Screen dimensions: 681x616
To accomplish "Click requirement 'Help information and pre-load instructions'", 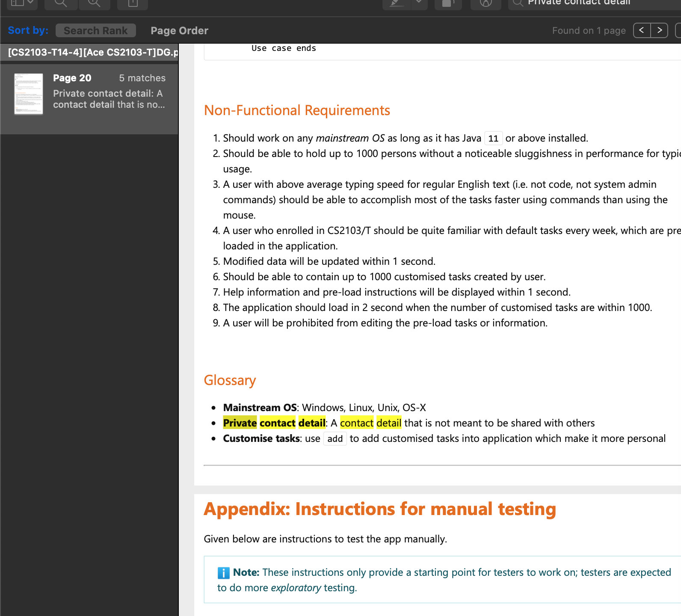I will (397, 292).
